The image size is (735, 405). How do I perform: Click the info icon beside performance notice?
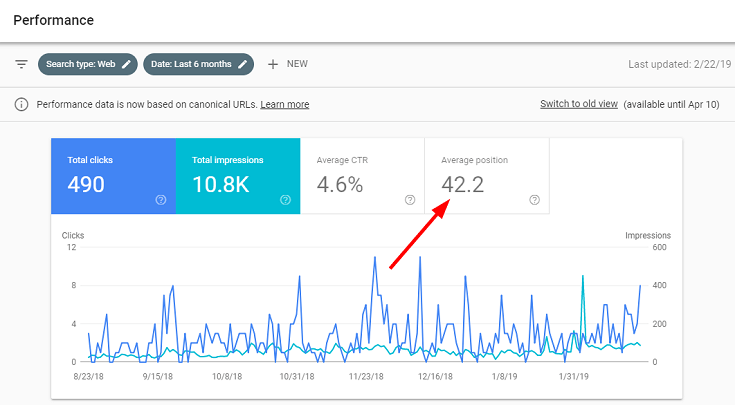pos(21,104)
